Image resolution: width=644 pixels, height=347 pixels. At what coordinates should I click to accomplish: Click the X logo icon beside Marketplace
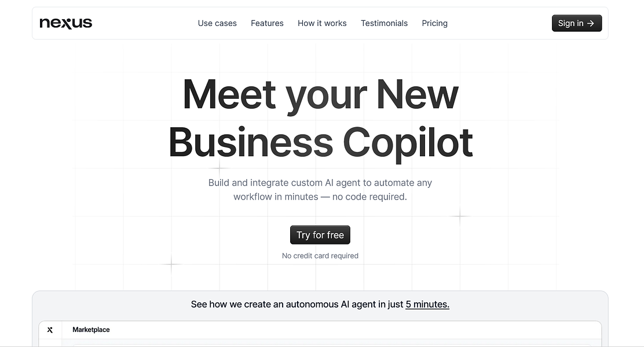[50, 330]
